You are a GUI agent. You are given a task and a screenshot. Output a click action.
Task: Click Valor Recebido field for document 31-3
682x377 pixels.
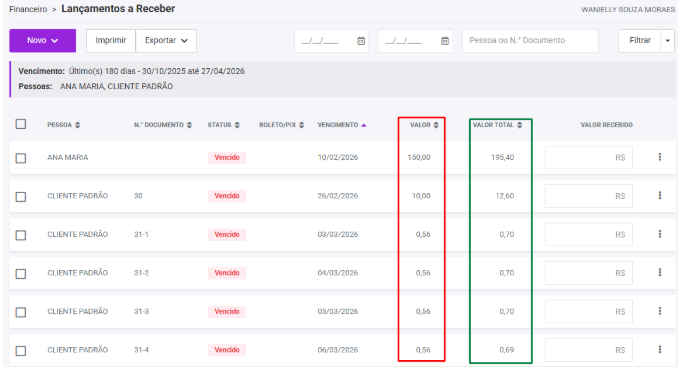[588, 311]
